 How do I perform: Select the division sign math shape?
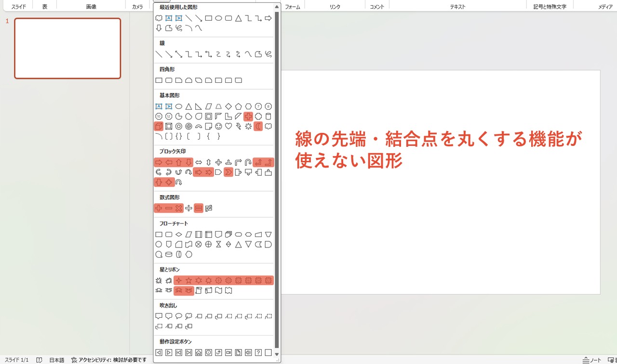pyautogui.click(x=188, y=208)
